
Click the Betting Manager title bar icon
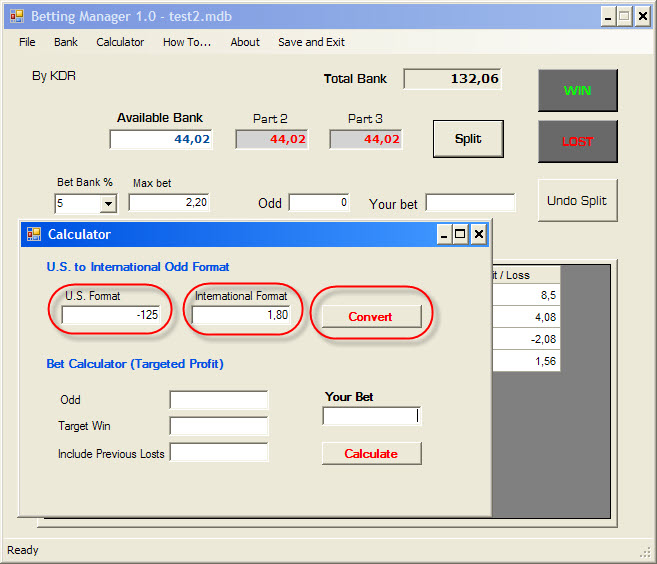pyautogui.click(x=17, y=16)
